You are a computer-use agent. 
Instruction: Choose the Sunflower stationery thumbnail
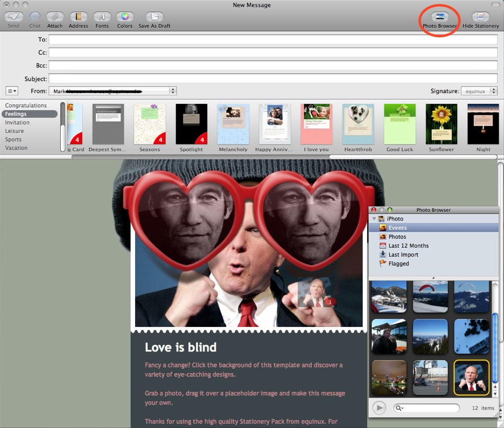pos(441,124)
